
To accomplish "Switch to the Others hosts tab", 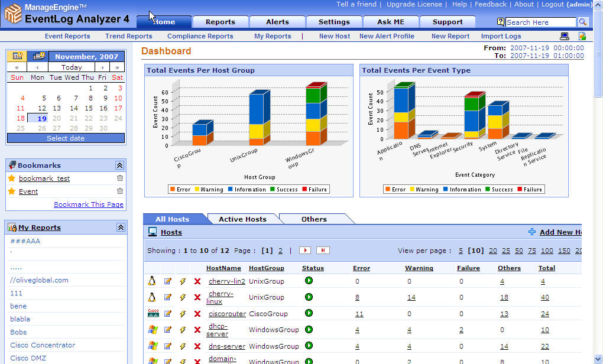I will point(314,219).
